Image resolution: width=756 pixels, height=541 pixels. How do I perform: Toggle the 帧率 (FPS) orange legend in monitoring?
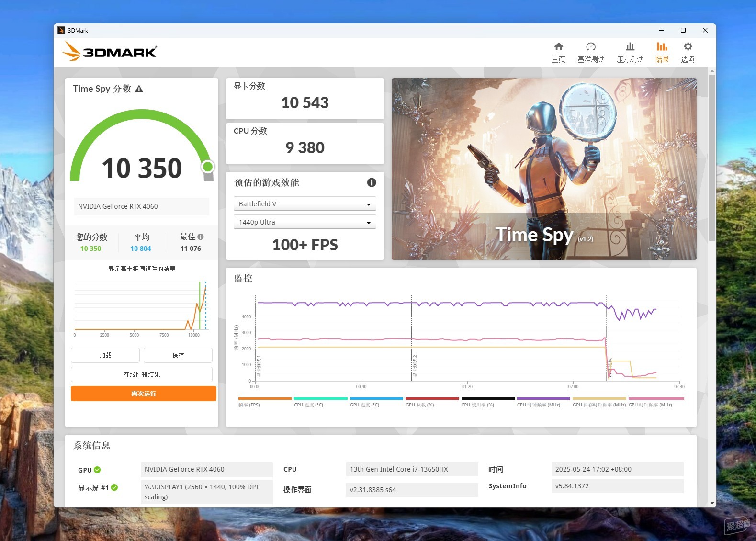click(265, 402)
